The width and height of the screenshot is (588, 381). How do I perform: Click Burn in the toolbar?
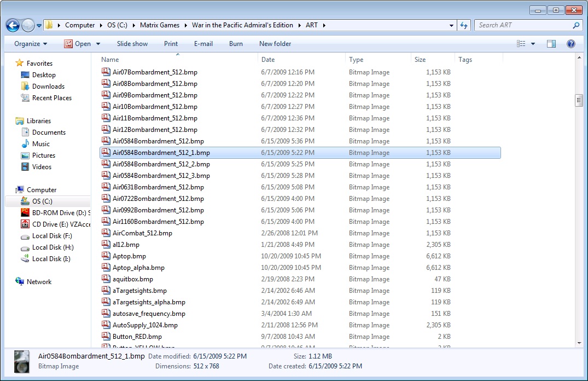coord(236,44)
